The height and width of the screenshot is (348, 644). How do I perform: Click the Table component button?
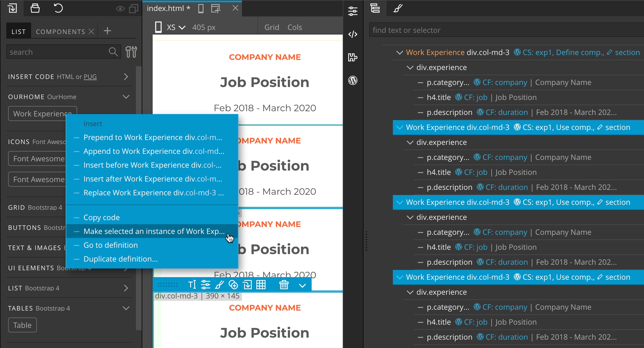click(22, 325)
